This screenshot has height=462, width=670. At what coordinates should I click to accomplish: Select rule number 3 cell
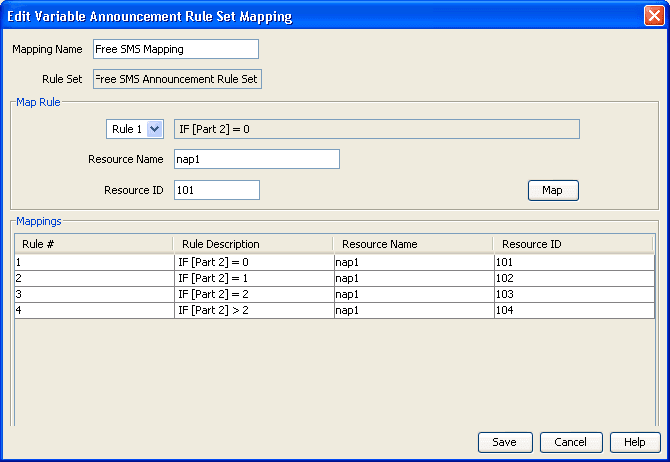click(94, 294)
